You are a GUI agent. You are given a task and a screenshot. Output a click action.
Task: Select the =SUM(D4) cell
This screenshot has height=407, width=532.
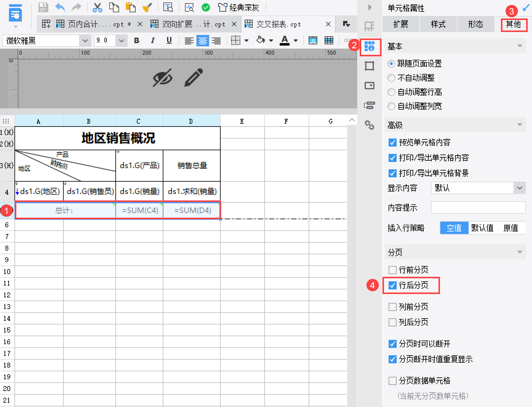pos(192,211)
